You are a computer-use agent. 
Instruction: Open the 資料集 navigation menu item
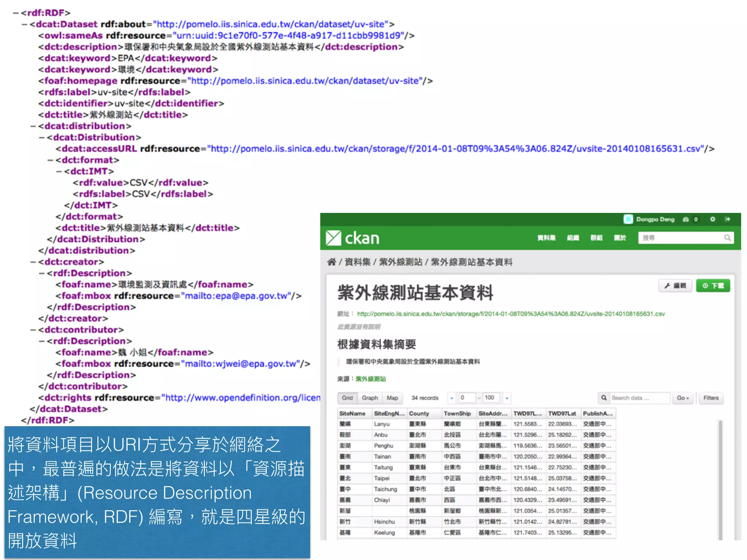546,238
